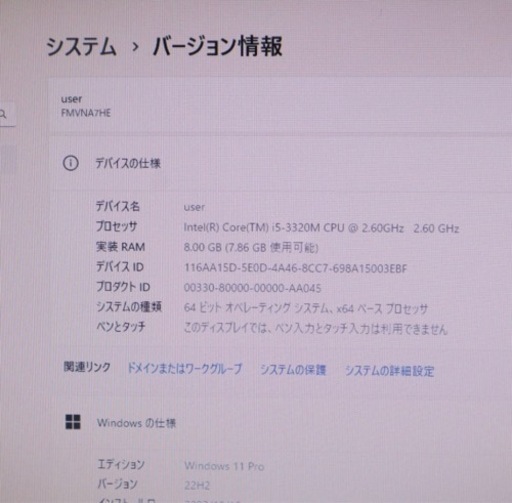The height and width of the screenshot is (503, 512).
Task: Select the FMVNA7HE model name text
Action: pyautogui.click(x=86, y=113)
